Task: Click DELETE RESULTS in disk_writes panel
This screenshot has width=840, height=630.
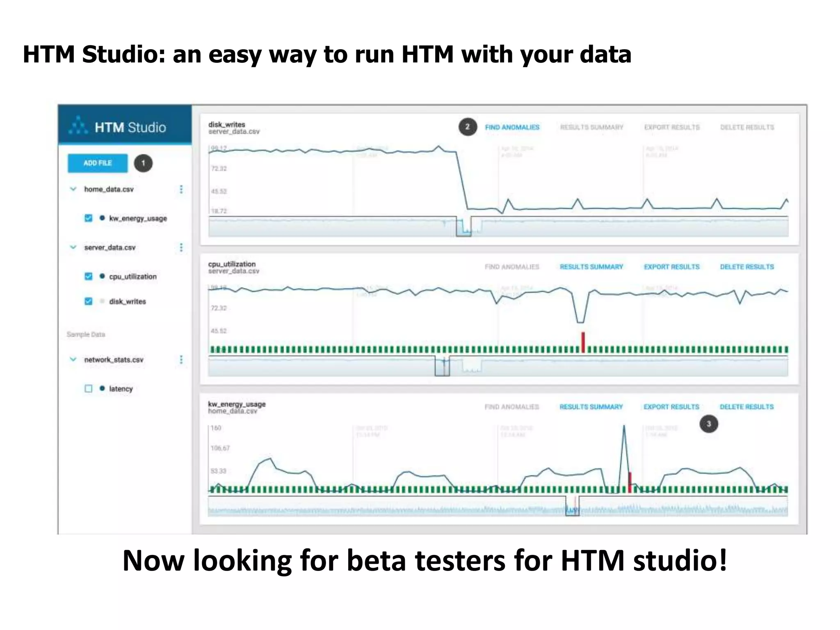Action: point(747,127)
